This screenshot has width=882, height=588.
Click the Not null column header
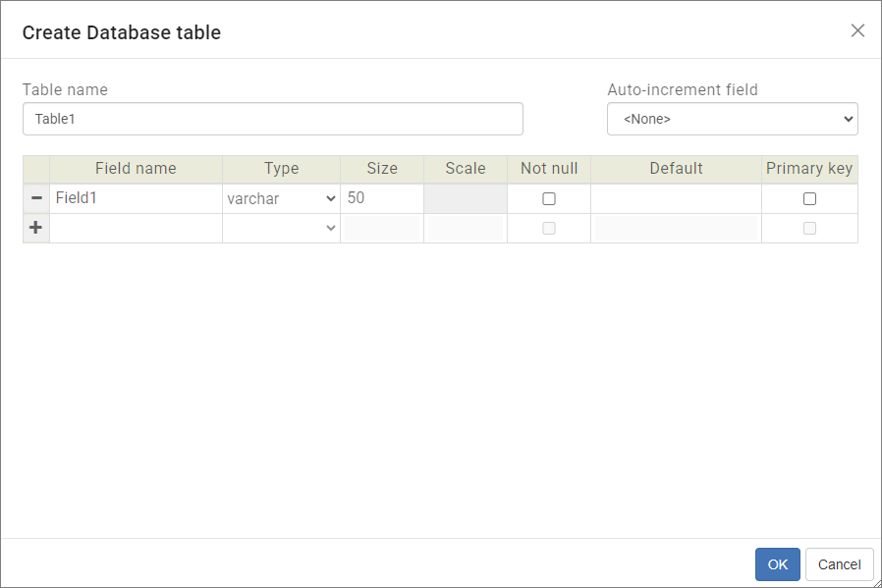[548, 168]
